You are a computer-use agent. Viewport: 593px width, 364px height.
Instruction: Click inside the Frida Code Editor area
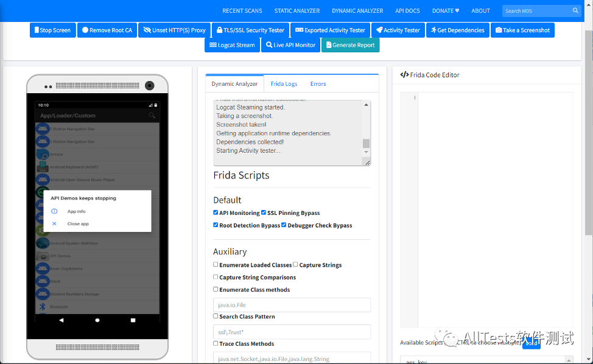click(496, 210)
